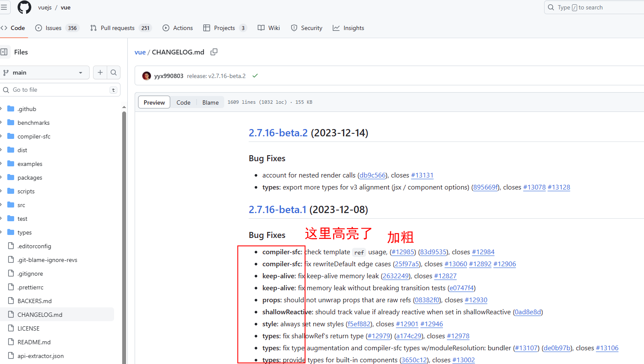644x364 pixels.
Task: Go to the GitHub home logo
Action: pos(24,7)
